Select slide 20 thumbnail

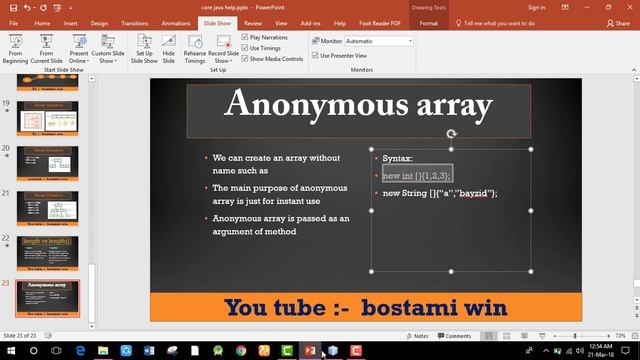(47, 163)
